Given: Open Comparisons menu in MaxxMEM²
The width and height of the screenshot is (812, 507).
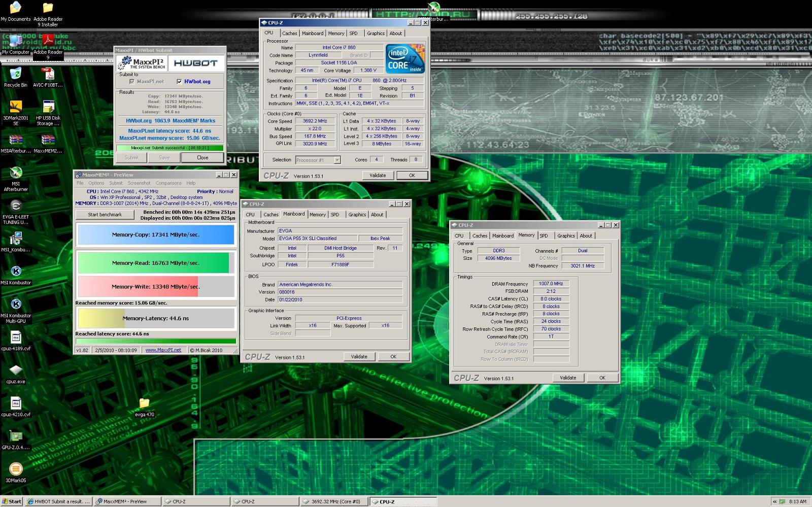Looking at the screenshot, I should pos(168,183).
